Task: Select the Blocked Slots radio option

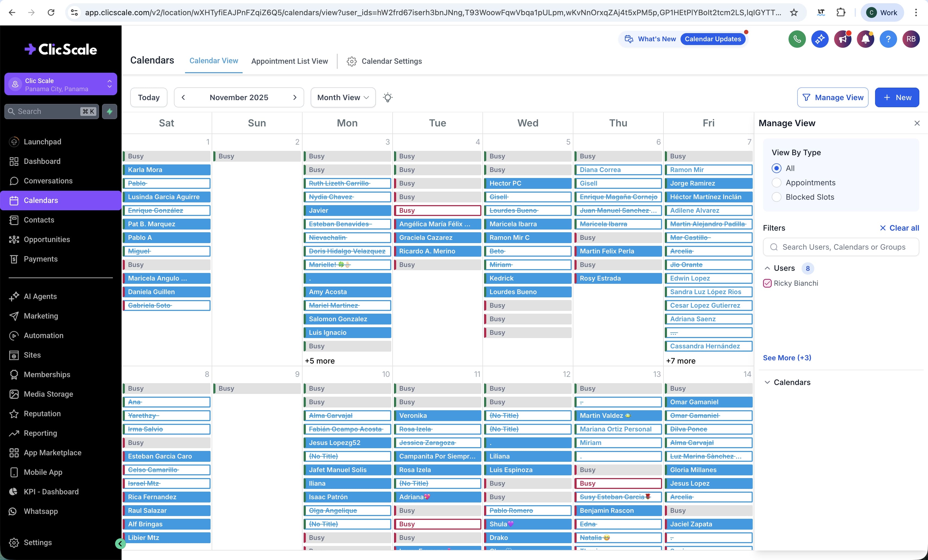Action: [776, 197]
